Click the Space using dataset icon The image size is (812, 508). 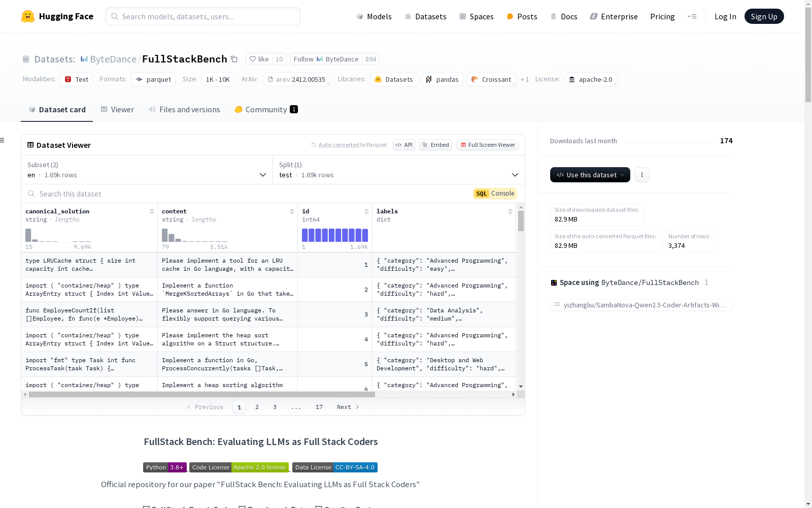click(554, 282)
